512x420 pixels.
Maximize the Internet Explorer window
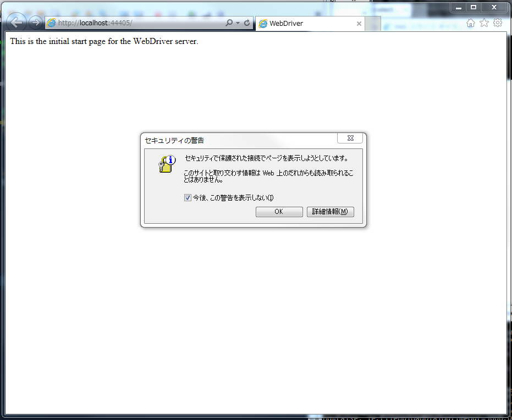pyautogui.click(x=473, y=7)
